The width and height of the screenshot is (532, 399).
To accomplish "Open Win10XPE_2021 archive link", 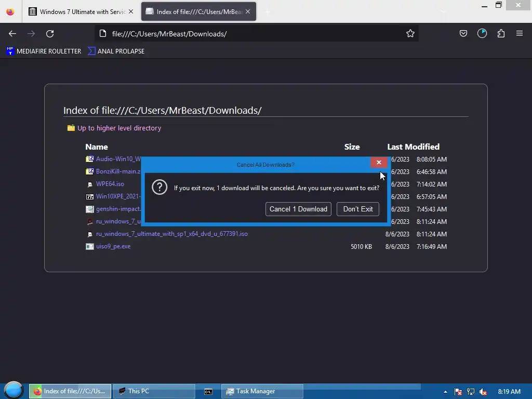I will click(x=118, y=196).
